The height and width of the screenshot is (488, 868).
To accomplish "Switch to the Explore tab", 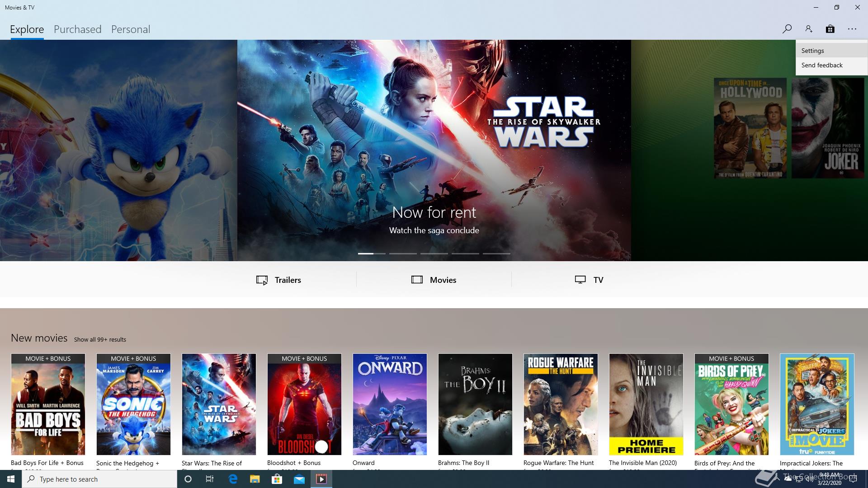I will 27,29.
